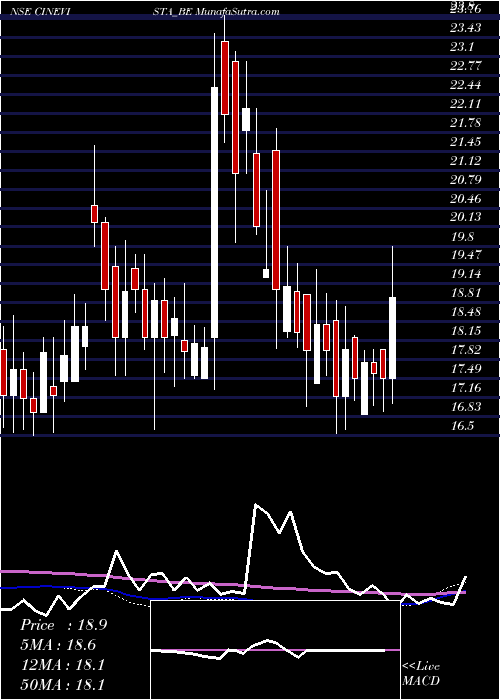Select the 17.49 price level label
Image resolution: width=500 pixels, height=700 pixels.
point(466,369)
